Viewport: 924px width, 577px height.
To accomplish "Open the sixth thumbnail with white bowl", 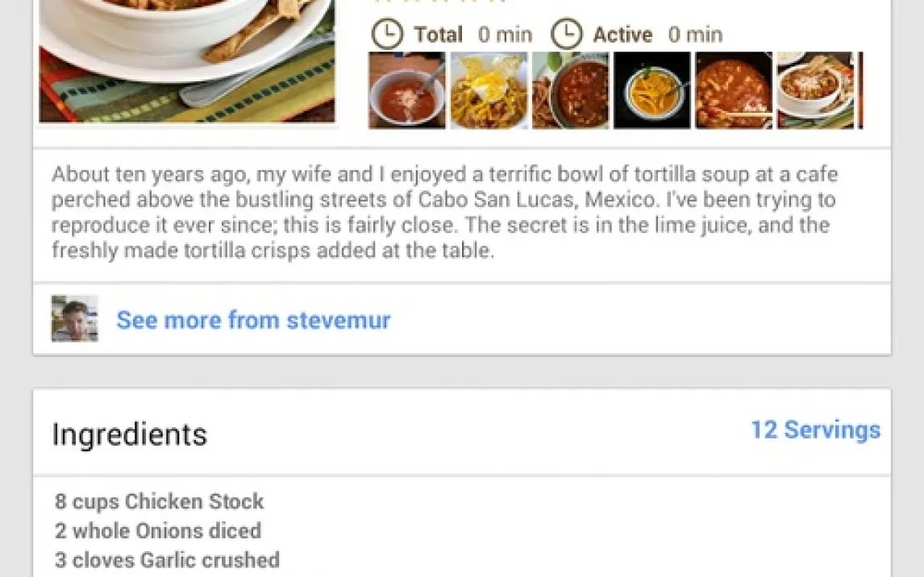I will 815,90.
